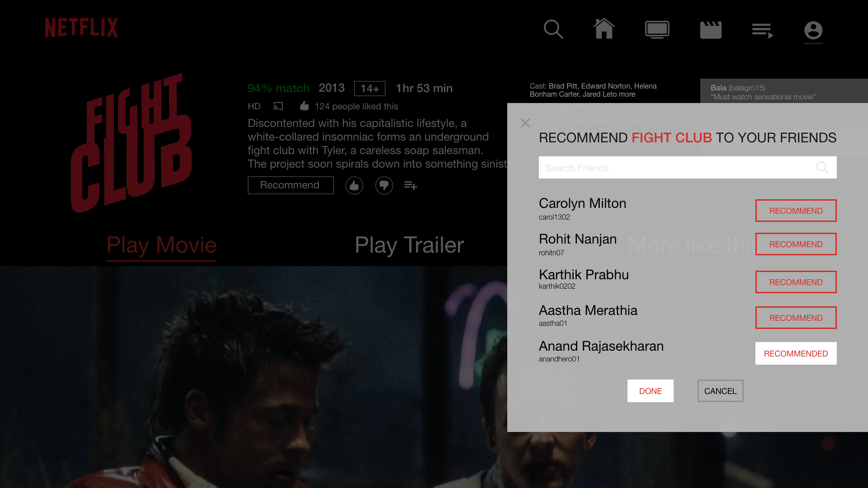The image size is (868, 488).
Task: Click thumbs up icon beside 124 people liked
Action: [x=304, y=106]
